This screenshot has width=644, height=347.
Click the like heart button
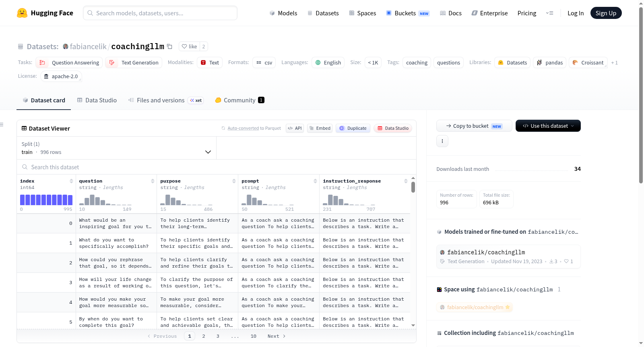point(189,46)
